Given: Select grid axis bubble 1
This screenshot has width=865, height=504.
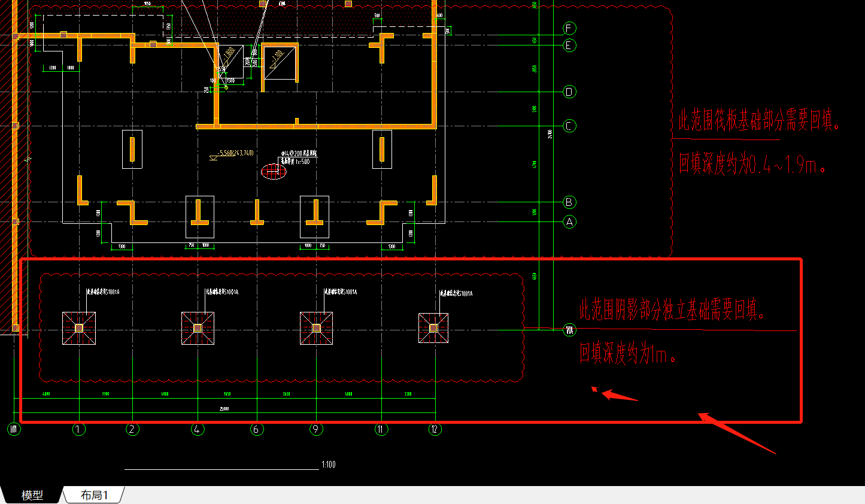Looking at the screenshot, I should (x=79, y=429).
